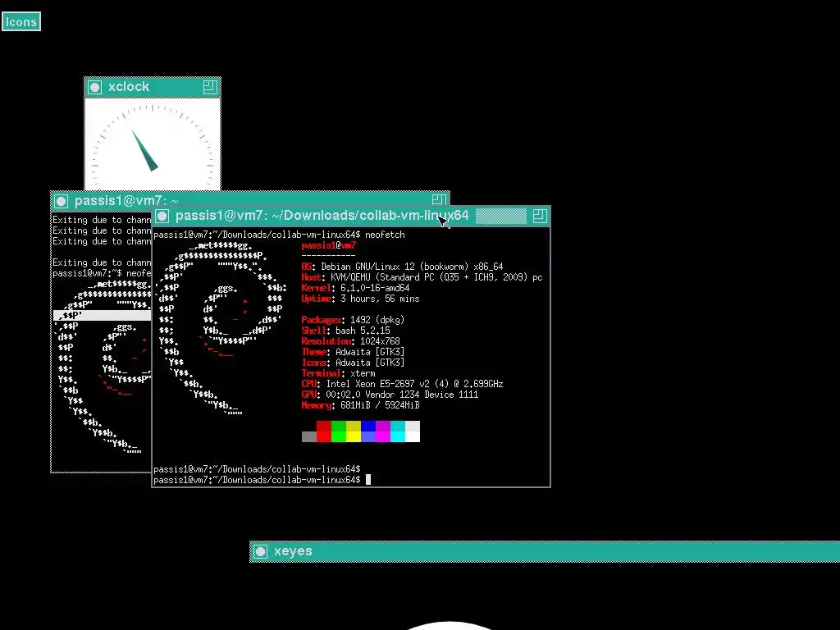Click the yellow color block in neofetch palette
This screenshot has width=840, height=630.
(x=354, y=431)
